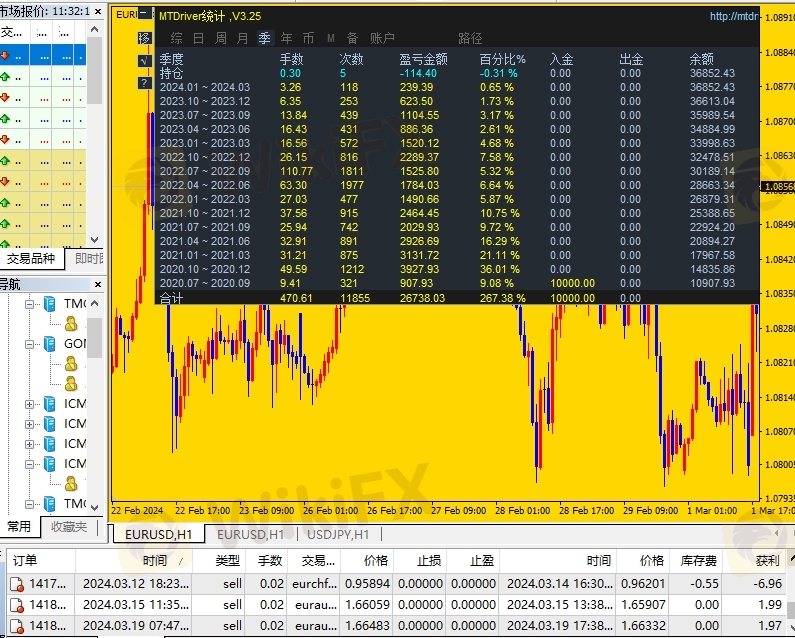Click the 持仓 open positions row label
This screenshot has height=638, width=795.
point(171,73)
